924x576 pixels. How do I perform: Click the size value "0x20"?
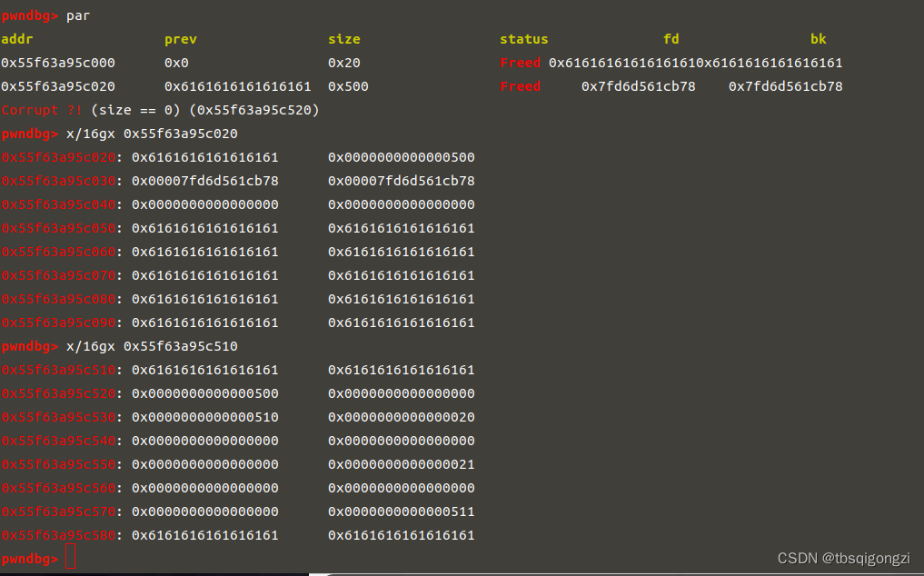click(x=344, y=63)
